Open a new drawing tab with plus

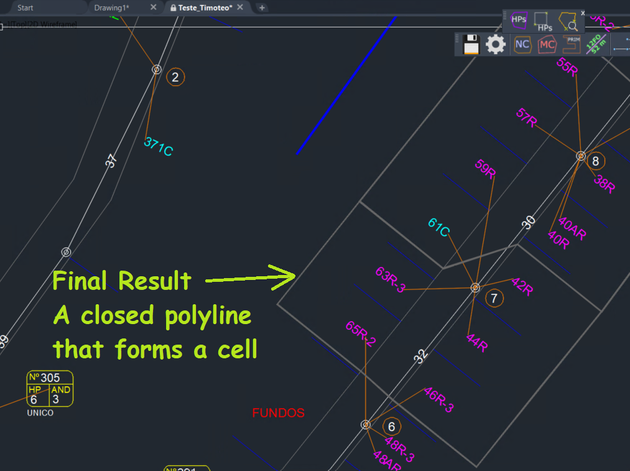point(262,7)
